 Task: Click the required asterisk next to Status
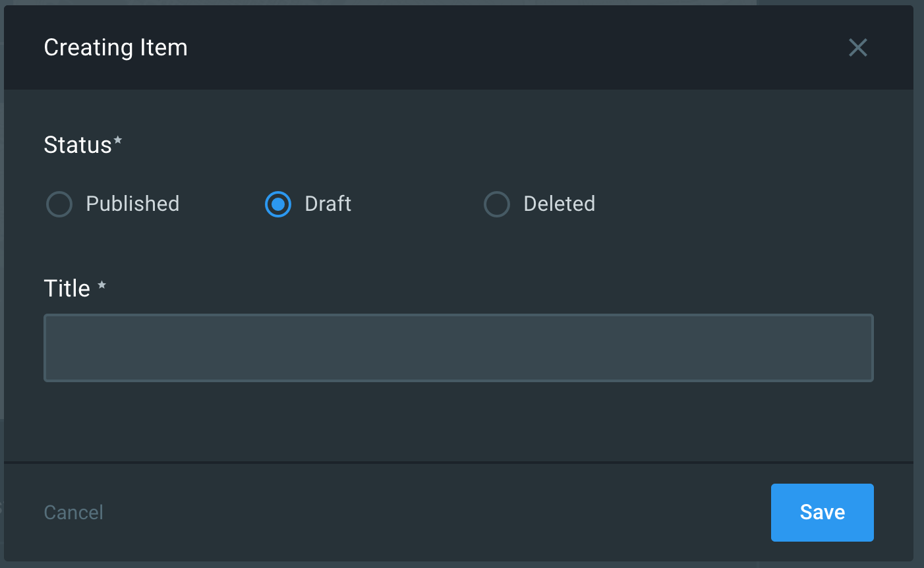117,138
